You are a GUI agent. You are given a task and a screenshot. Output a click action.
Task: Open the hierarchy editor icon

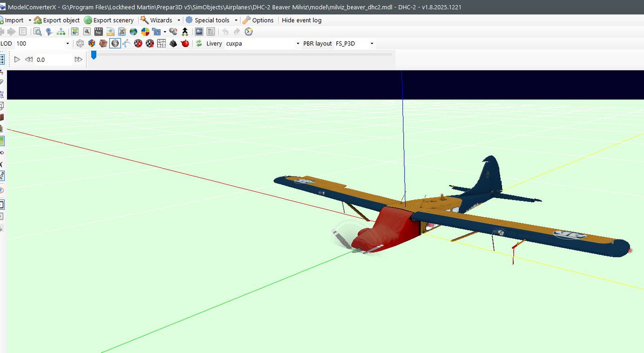click(x=61, y=32)
